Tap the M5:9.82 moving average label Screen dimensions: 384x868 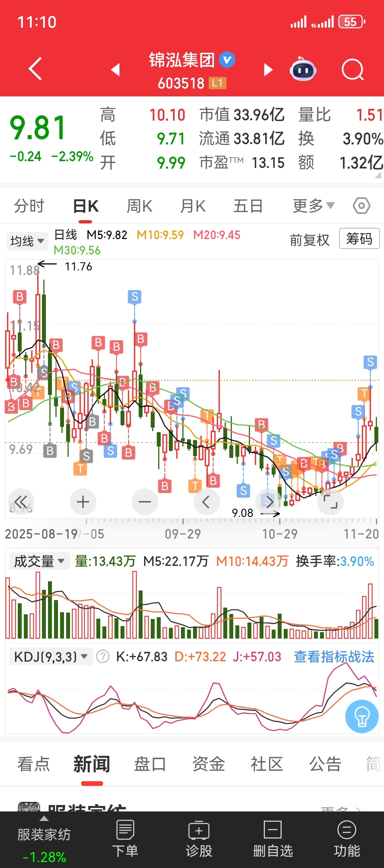[x=107, y=235]
